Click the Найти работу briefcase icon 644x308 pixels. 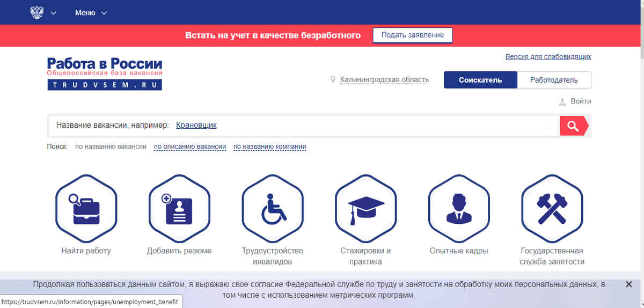pyautogui.click(x=86, y=209)
